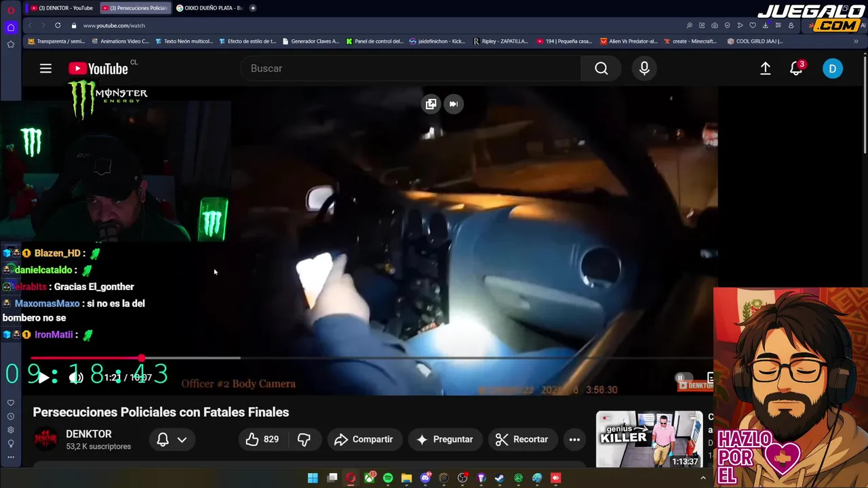Open the Preguntar AI button

445,439
